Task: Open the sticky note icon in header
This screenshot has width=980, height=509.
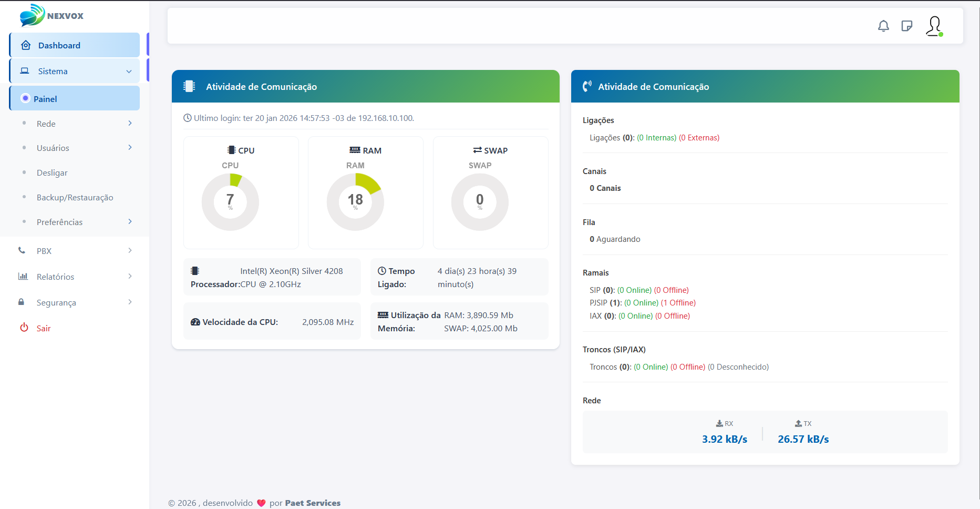Action: point(907,26)
